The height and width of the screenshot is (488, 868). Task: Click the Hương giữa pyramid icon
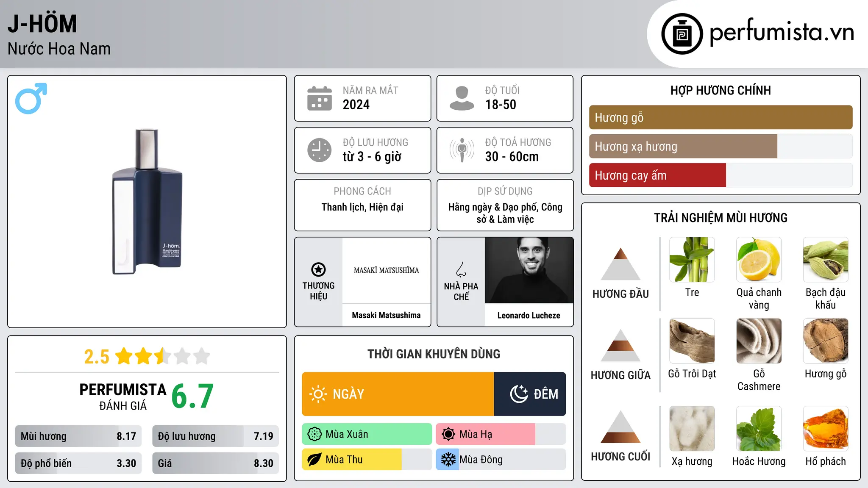coord(620,345)
